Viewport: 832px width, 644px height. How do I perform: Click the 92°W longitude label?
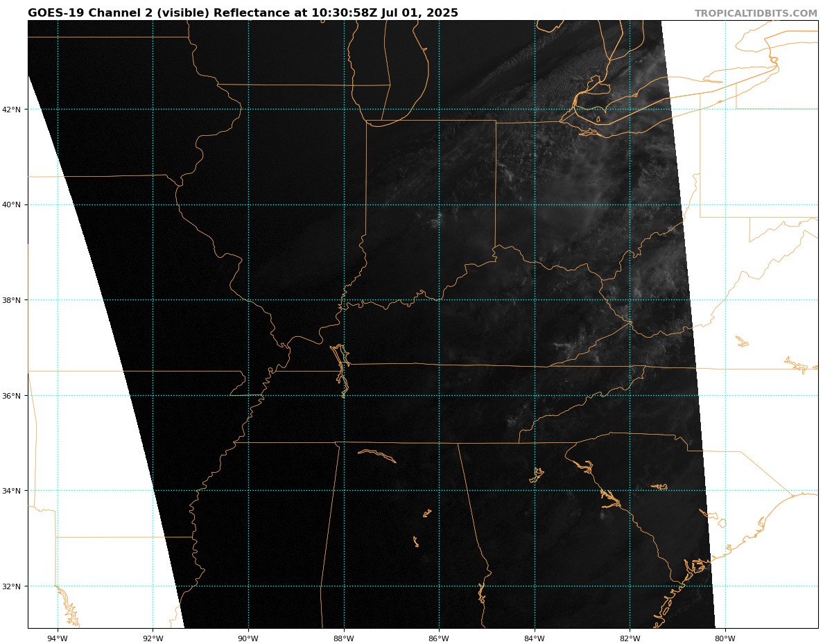[153, 638]
